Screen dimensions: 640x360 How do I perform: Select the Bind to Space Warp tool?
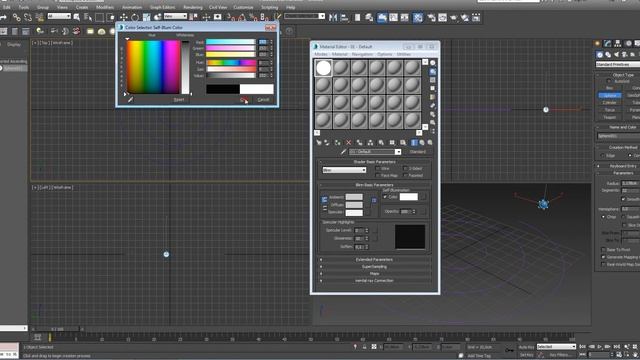(x=40, y=17)
